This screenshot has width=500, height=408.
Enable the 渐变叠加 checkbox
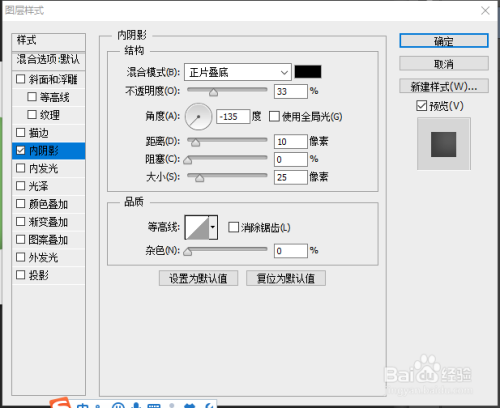click(21, 221)
